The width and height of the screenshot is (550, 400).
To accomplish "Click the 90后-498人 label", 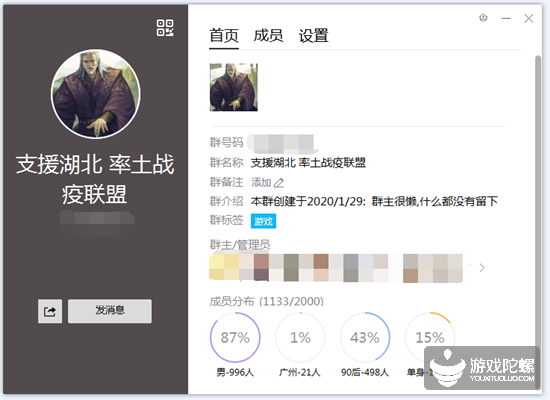I will coord(365,372).
